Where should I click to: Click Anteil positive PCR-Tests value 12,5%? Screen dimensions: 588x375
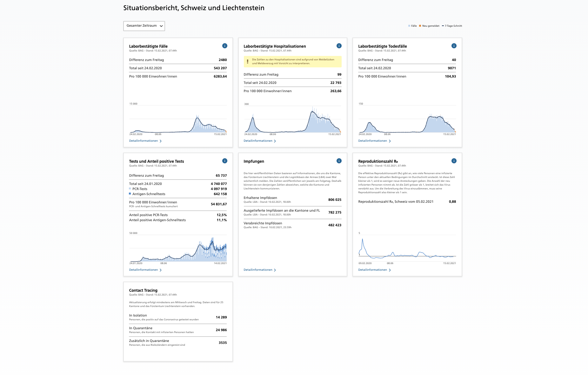[222, 215]
